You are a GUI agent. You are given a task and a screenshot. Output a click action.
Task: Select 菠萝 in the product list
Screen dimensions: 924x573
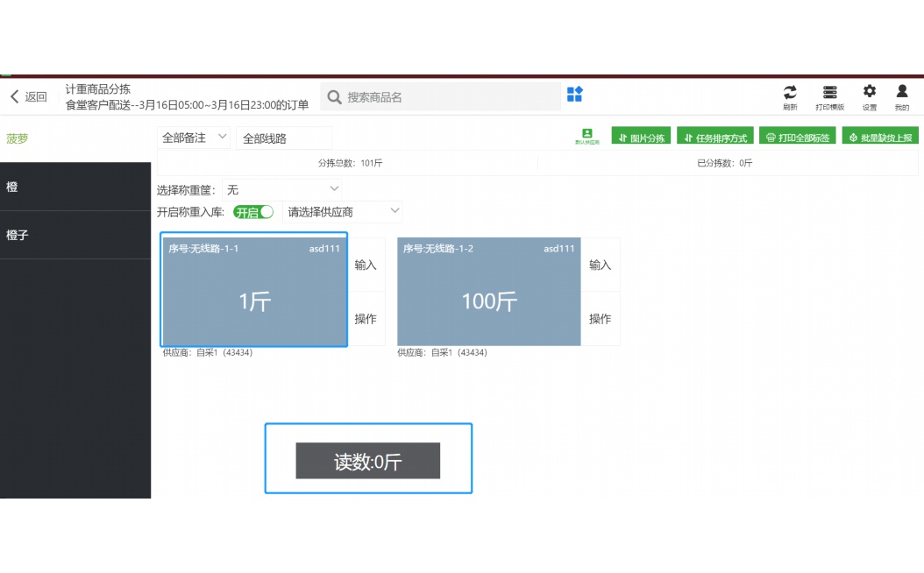point(75,138)
